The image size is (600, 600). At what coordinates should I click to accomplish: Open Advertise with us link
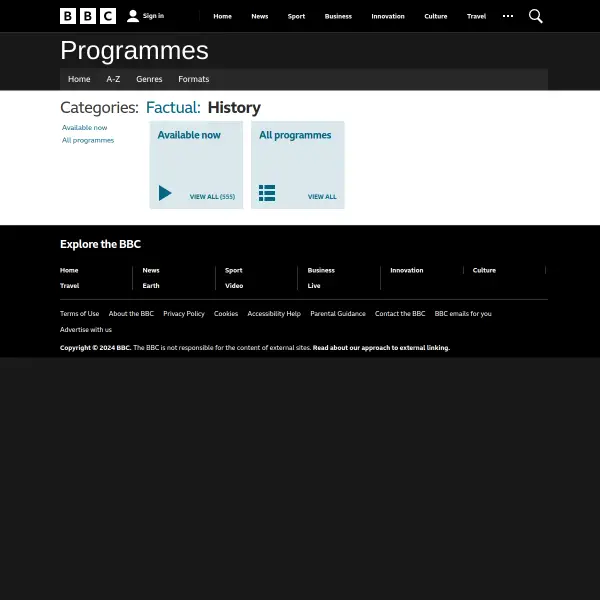tap(86, 329)
